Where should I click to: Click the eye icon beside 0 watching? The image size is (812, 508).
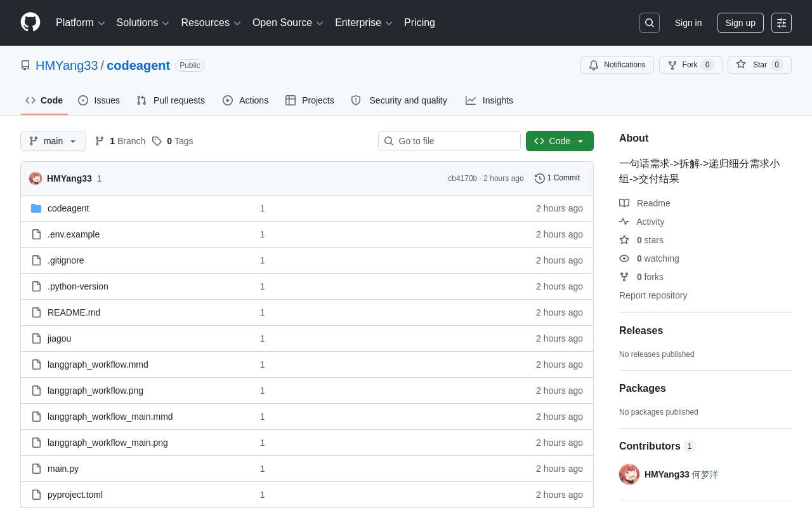[624, 258]
